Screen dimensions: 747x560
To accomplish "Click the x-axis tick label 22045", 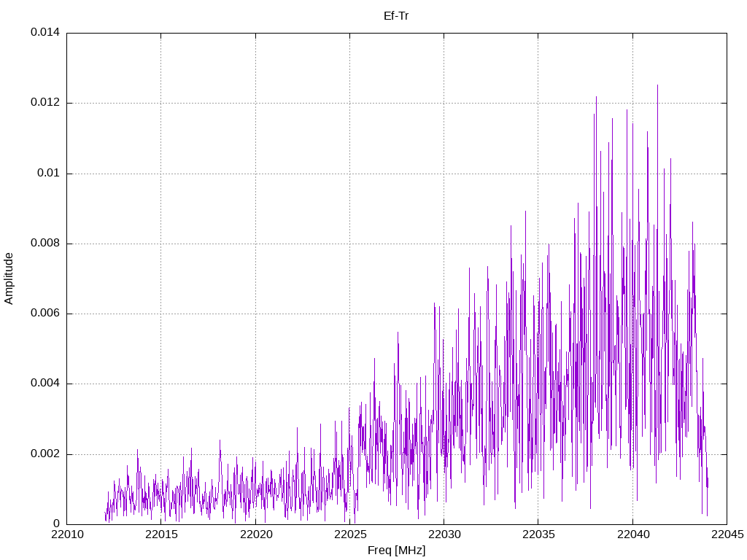I will click(x=727, y=534).
